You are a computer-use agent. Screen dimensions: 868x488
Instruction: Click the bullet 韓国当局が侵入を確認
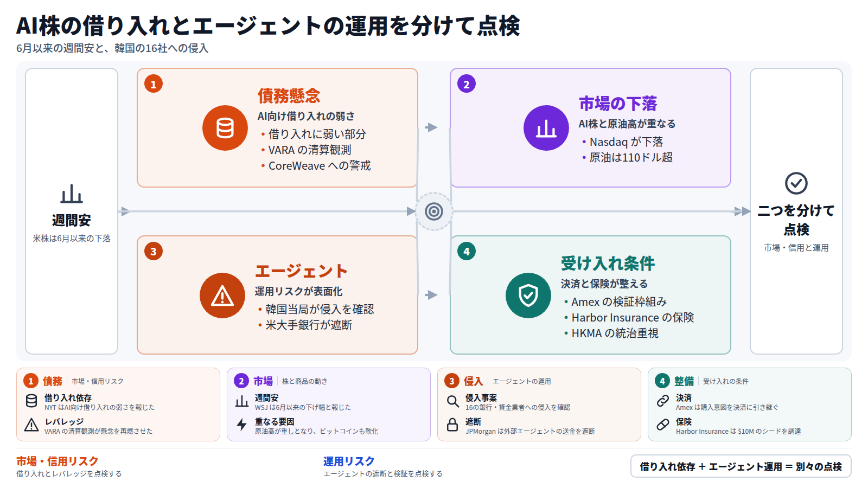[320, 309]
